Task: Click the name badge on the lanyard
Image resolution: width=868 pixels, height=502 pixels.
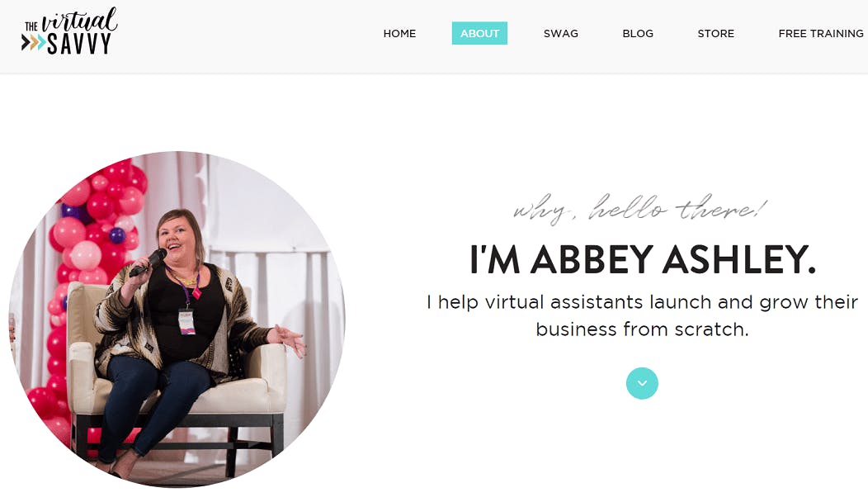Action: 186,321
